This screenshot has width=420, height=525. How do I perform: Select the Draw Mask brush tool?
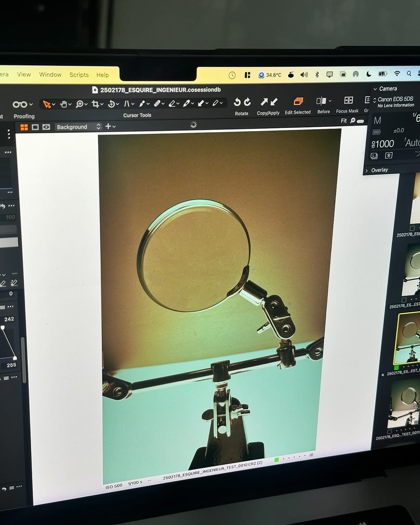[142, 104]
